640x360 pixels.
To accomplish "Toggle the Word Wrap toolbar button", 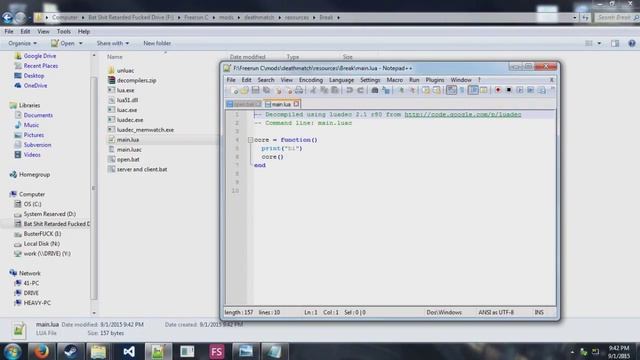I will 451,90.
